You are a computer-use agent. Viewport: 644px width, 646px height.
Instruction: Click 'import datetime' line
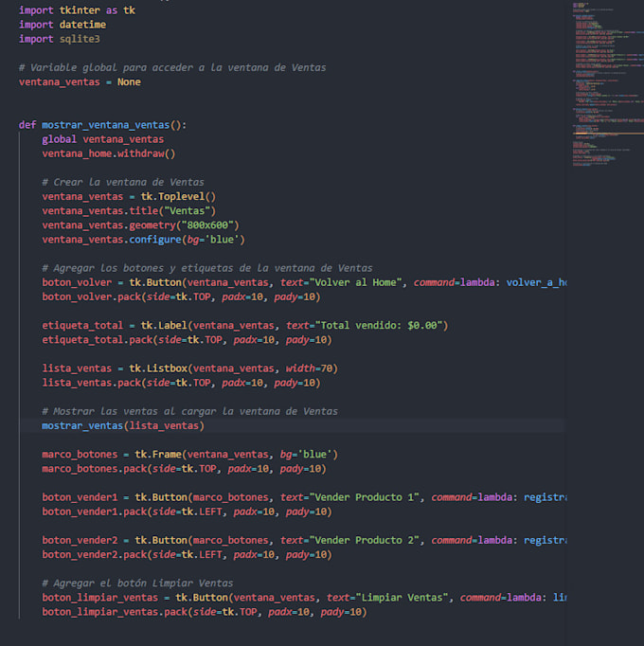[x=63, y=25]
